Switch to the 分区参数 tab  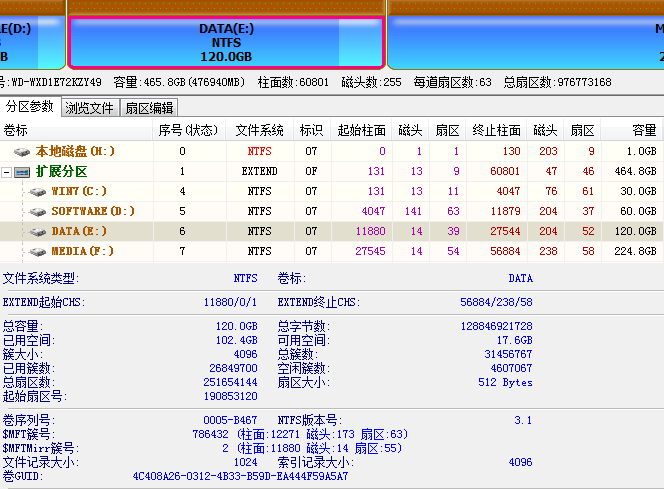tap(30, 107)
